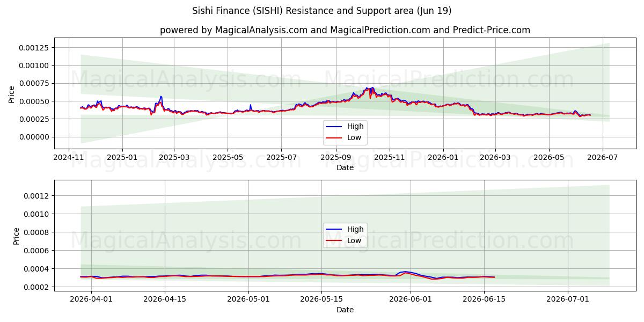Viewport: 644px width, 322px height.
Task: Click the '0.00125' y-axis label in the top chart
Action: point(34,48)
